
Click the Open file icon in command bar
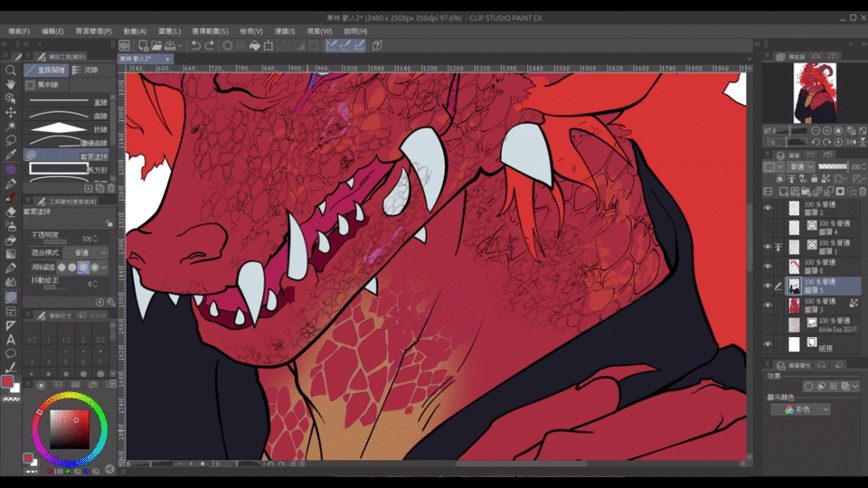click(156, 45)
